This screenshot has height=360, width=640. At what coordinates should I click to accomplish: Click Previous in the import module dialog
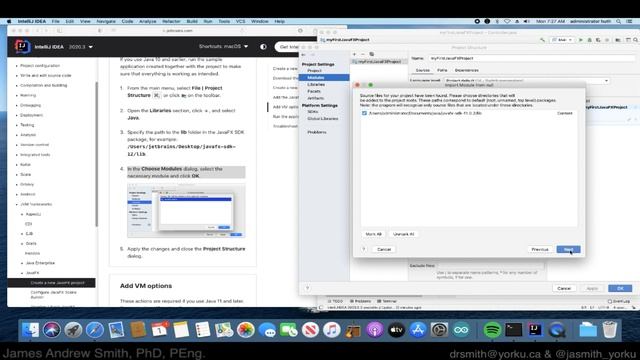[540, 249]
